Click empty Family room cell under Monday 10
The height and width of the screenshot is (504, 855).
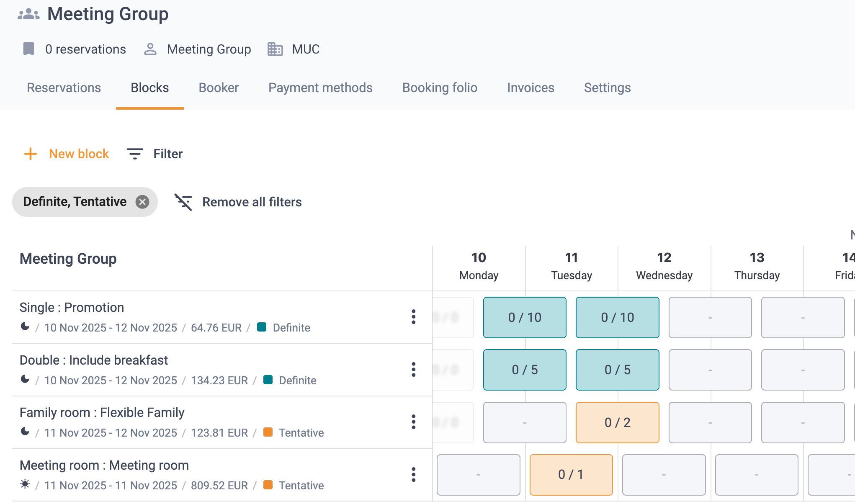[525, 422]
